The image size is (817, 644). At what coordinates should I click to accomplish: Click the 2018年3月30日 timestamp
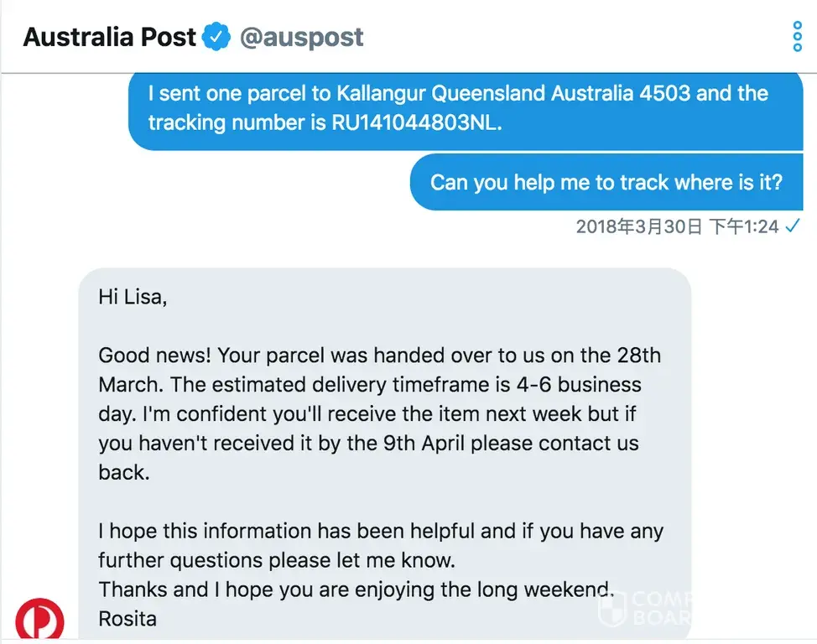coord(639,226)
